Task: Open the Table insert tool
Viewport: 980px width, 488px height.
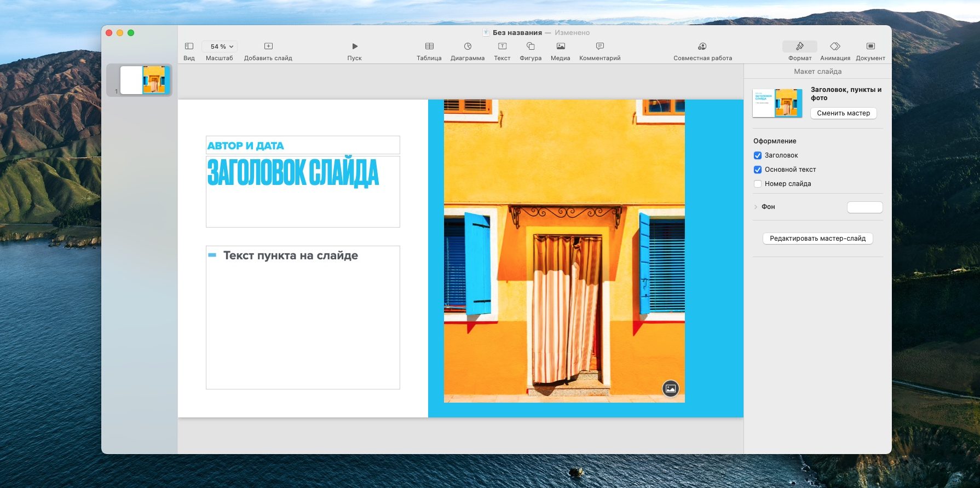Action: coord(429,47)
